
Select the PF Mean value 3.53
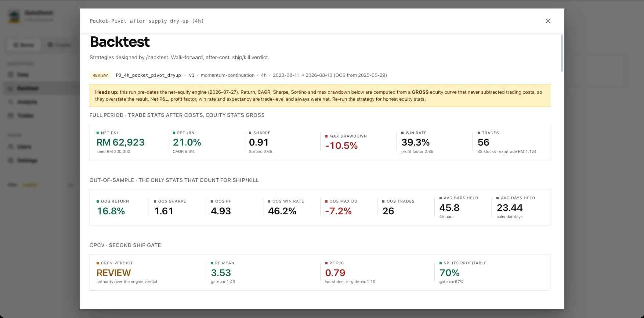tap(221, 273)
